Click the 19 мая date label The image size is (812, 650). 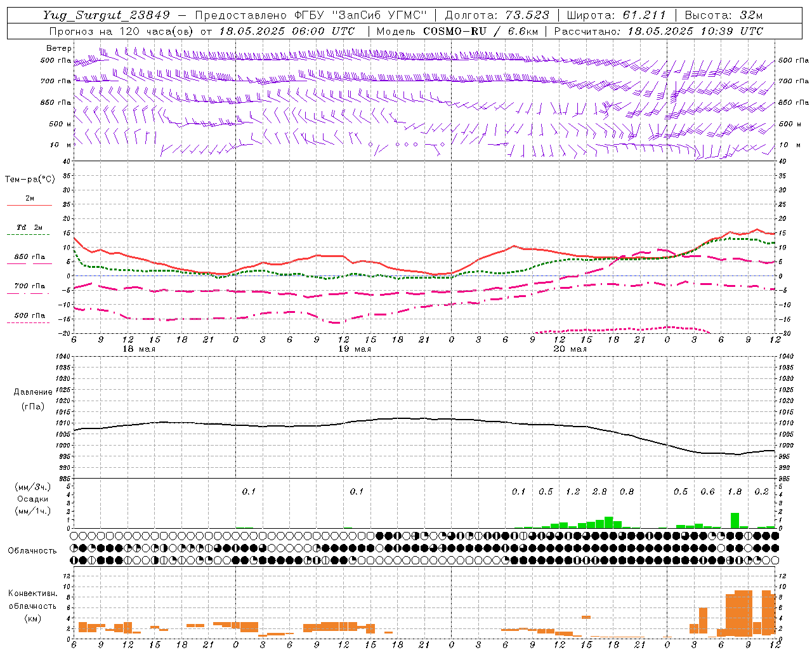coord(355,349)
